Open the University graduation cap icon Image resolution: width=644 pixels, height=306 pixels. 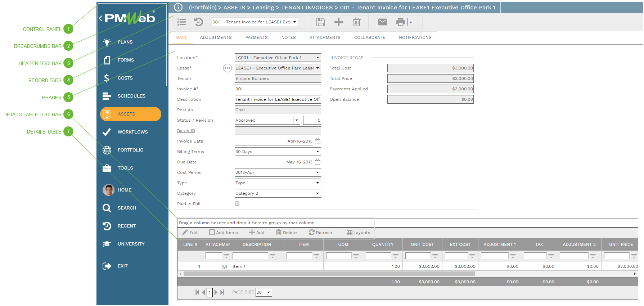(x=107, y=244)
